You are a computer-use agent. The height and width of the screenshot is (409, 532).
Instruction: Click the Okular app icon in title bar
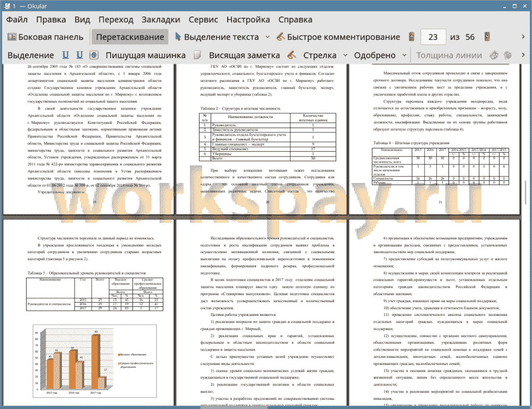click(x=7, y=6)
